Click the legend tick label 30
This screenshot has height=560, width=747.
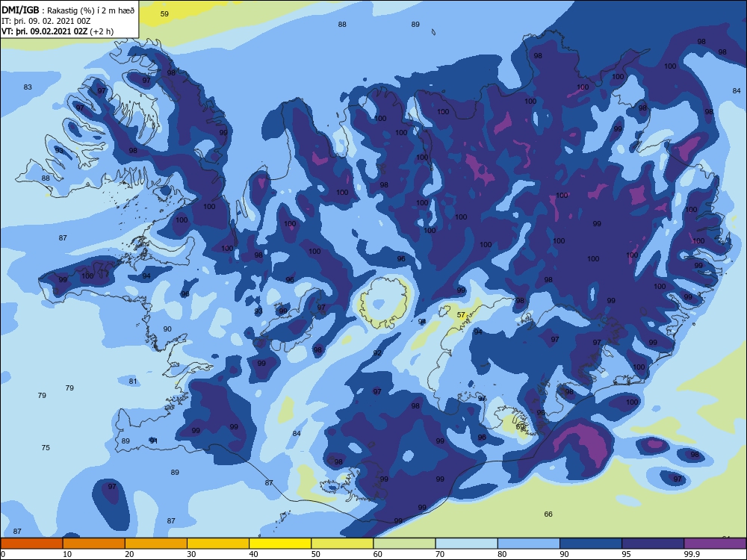click(x=191, y=554)
